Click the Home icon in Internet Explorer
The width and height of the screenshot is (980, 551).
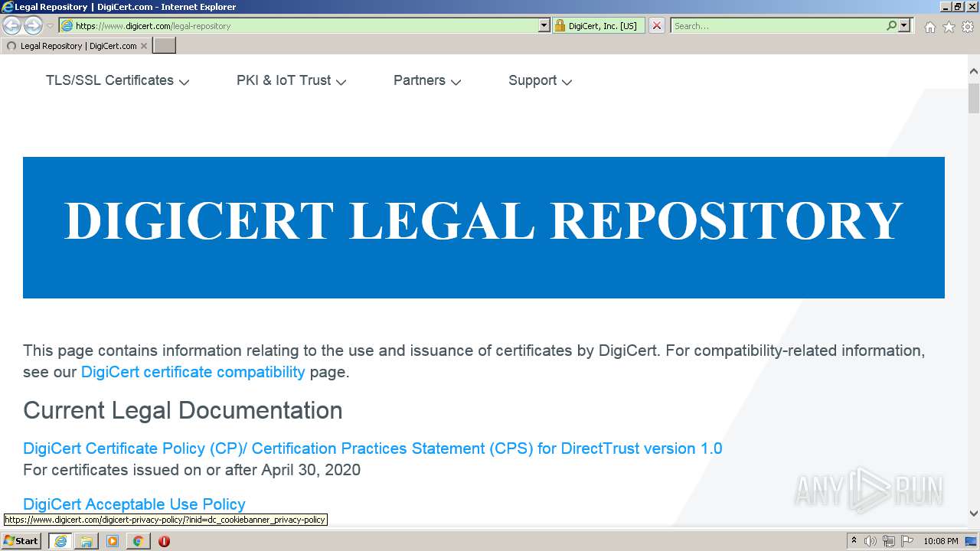pos(929,27)
